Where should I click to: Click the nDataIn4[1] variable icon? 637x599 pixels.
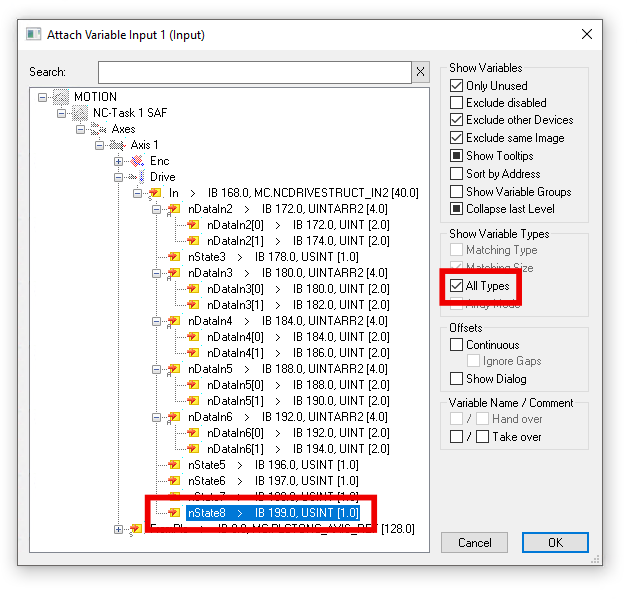point(193,353)
